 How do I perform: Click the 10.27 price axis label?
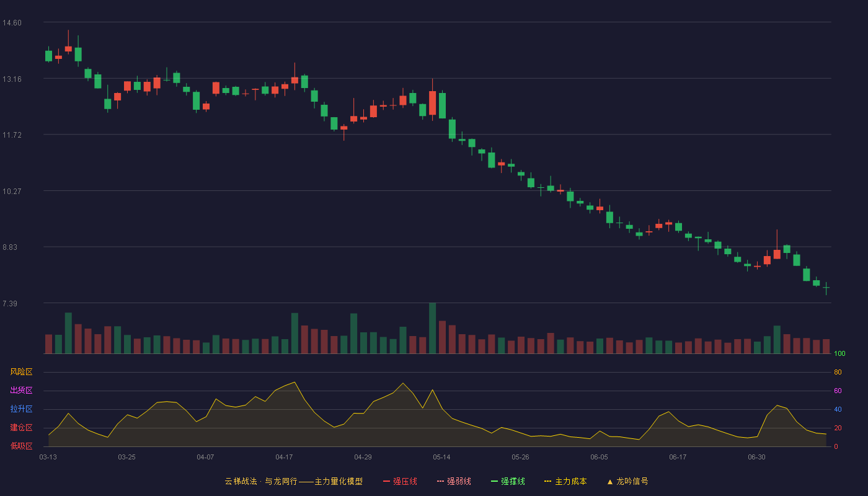coord(12,192)
